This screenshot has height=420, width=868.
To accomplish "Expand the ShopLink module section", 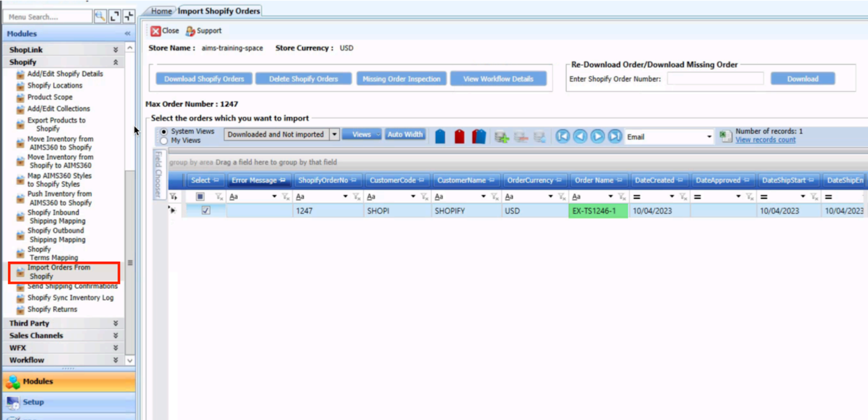I will (116, 50).
